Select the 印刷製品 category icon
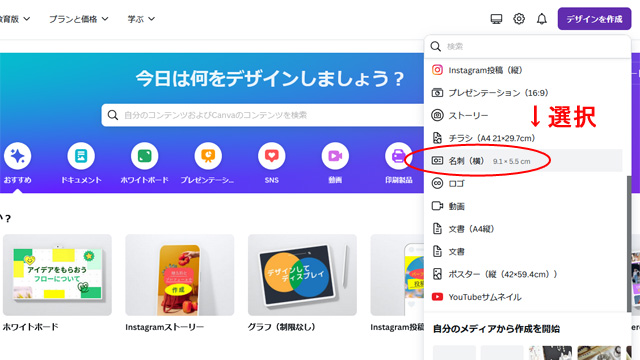640x360 pixels. [x=398, y=156]
